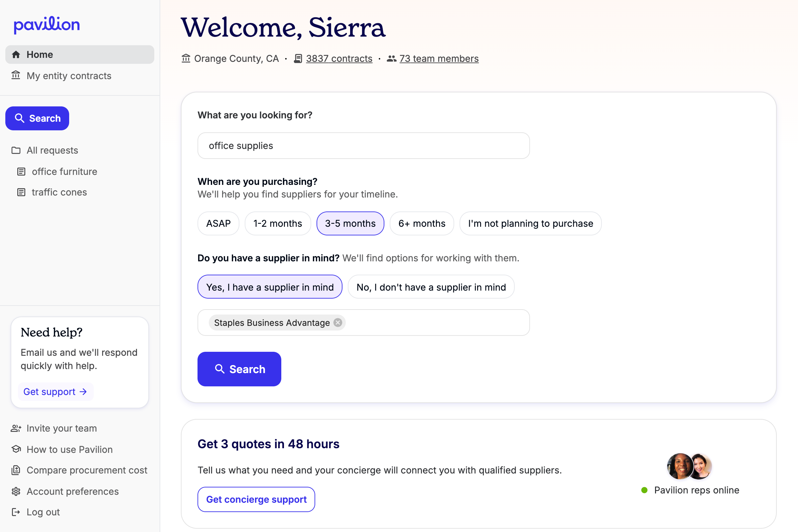The image size is (798, 532).
Task: Choose the 6+ months timeline
Action: pyautogui.click(x=421, y=223)
